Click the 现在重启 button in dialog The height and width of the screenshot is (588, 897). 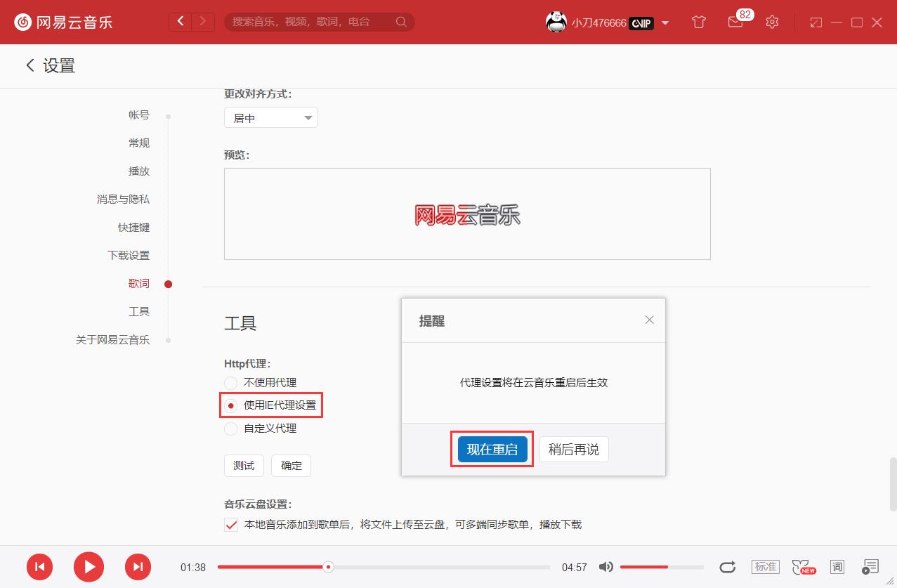click(x=491, y=450)
